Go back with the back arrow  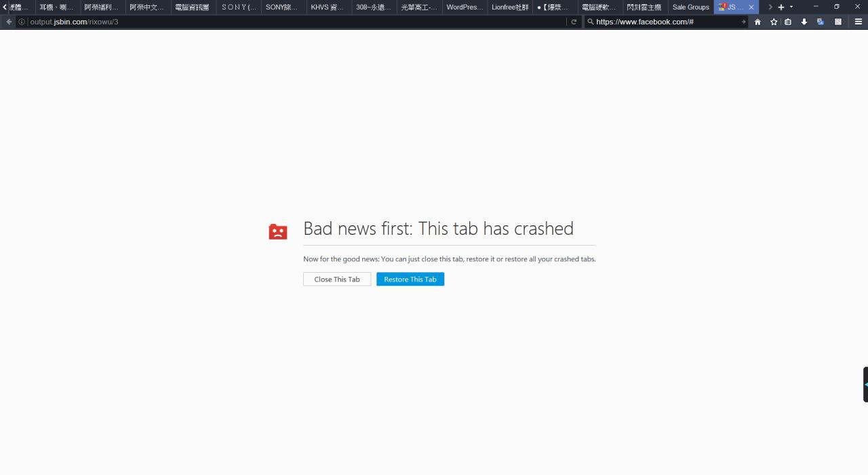pos(9,22)
